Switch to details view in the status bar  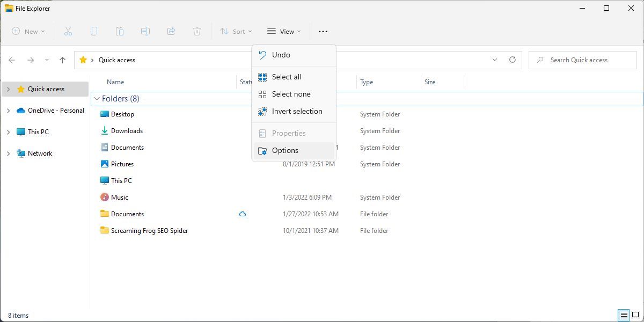click(624, 316)
